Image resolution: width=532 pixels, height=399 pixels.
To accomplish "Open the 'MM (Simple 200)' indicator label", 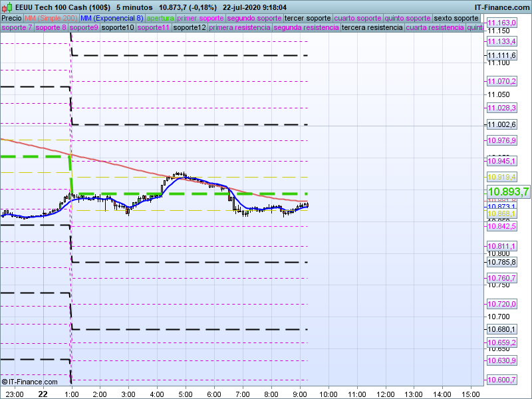I will click(47, 18).
